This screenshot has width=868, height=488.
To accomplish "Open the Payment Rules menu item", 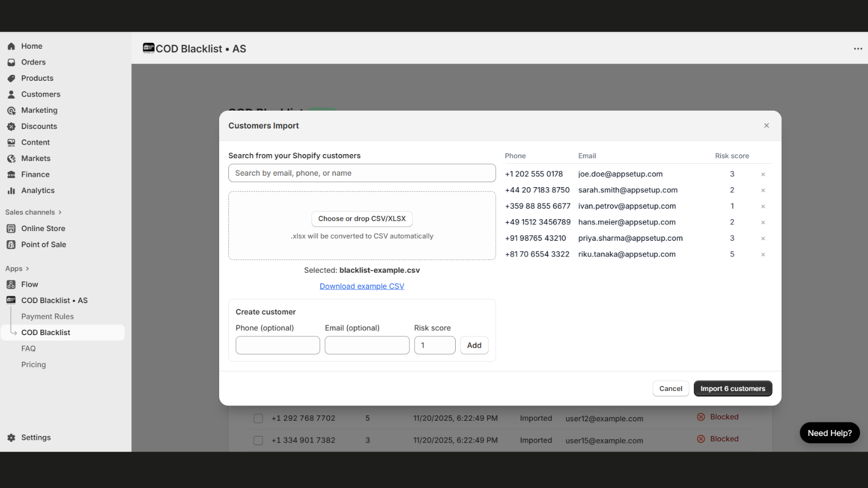I will click(47, 317).
